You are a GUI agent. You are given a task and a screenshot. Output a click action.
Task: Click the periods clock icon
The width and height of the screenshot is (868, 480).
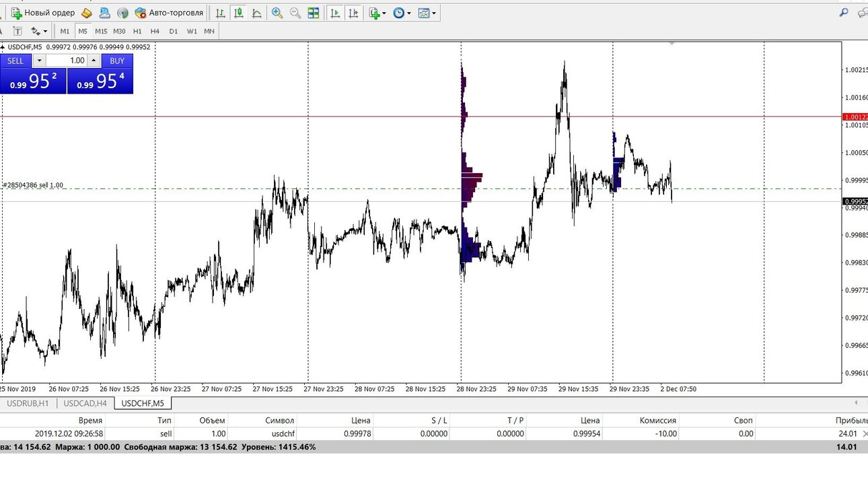tap(398, 13)
